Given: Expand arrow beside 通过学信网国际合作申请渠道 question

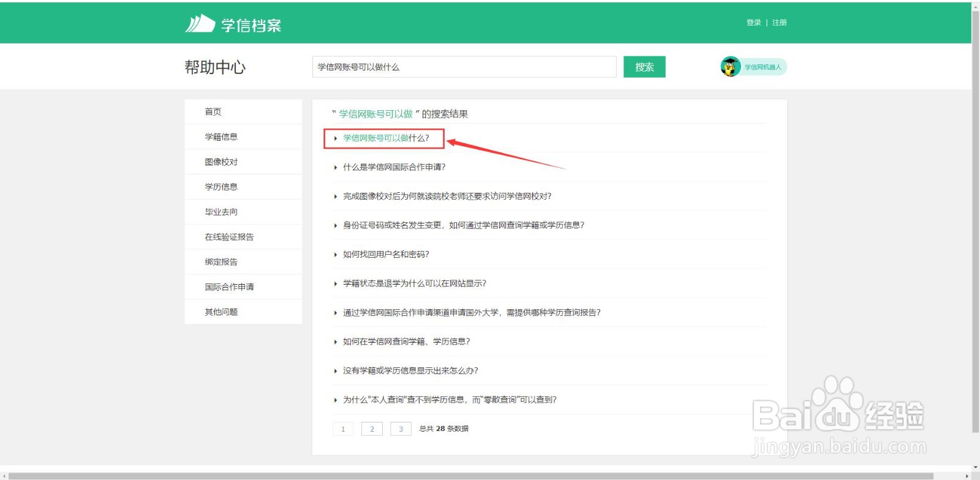Looking at the screenshot, I should [336, 313].
